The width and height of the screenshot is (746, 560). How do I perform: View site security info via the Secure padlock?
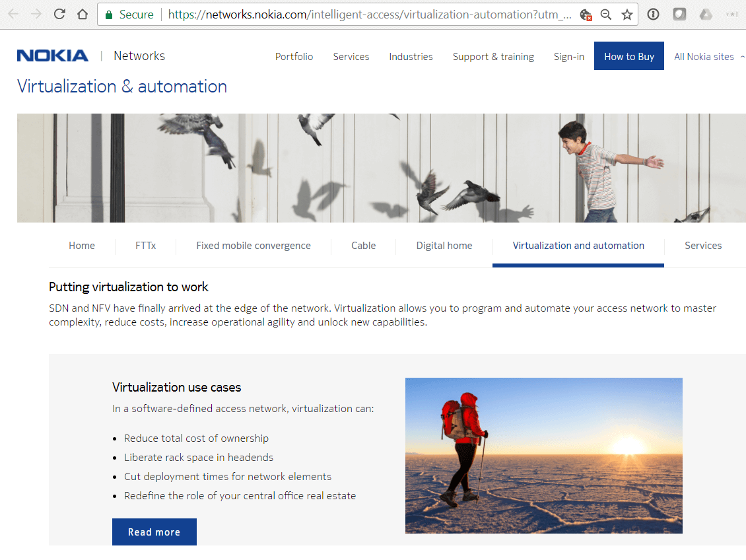(110, 13)
